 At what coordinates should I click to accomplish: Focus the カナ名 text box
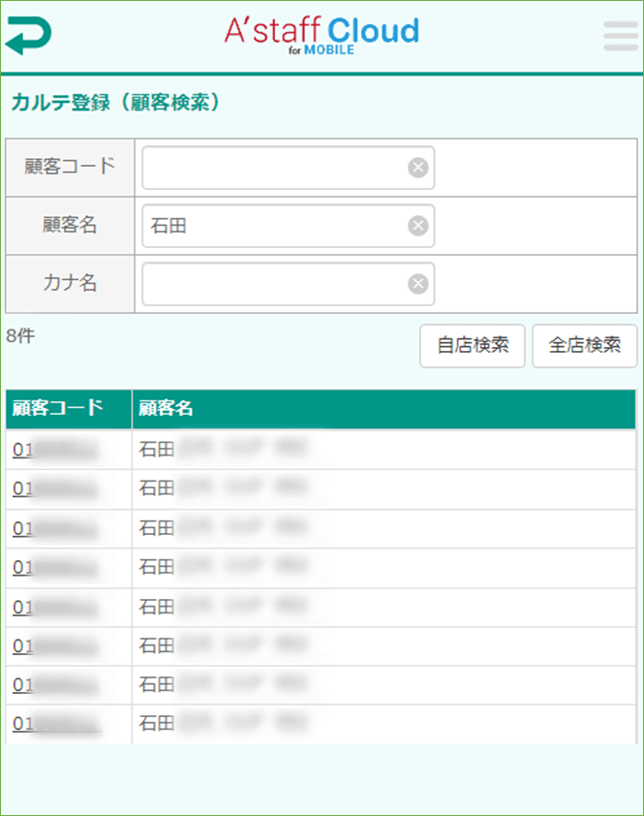[x=289, y=284]
